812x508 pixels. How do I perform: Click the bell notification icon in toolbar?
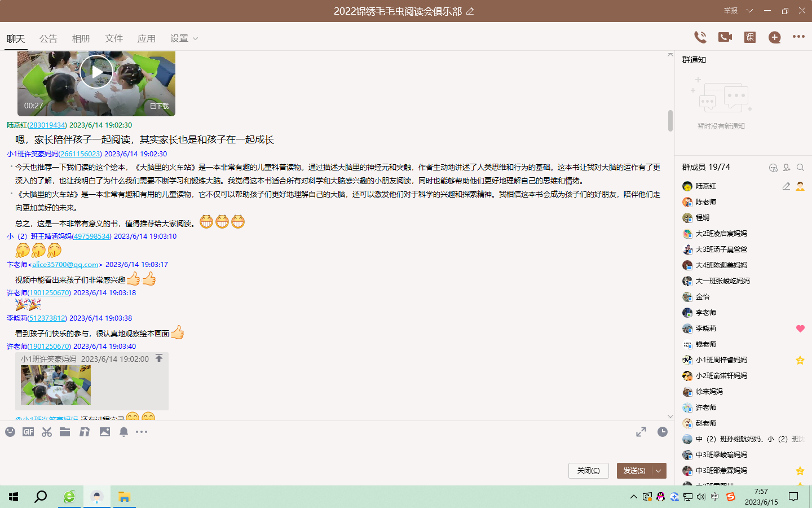(123, 432)
